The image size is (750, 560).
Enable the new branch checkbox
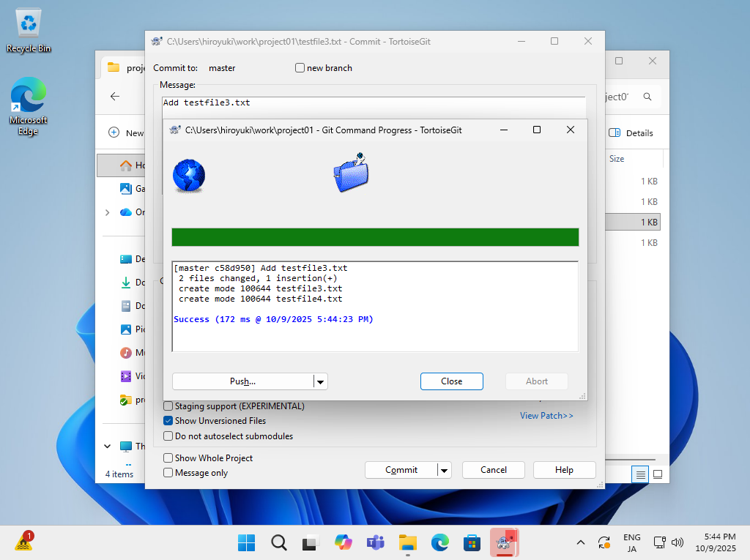(x=300, y=68)
